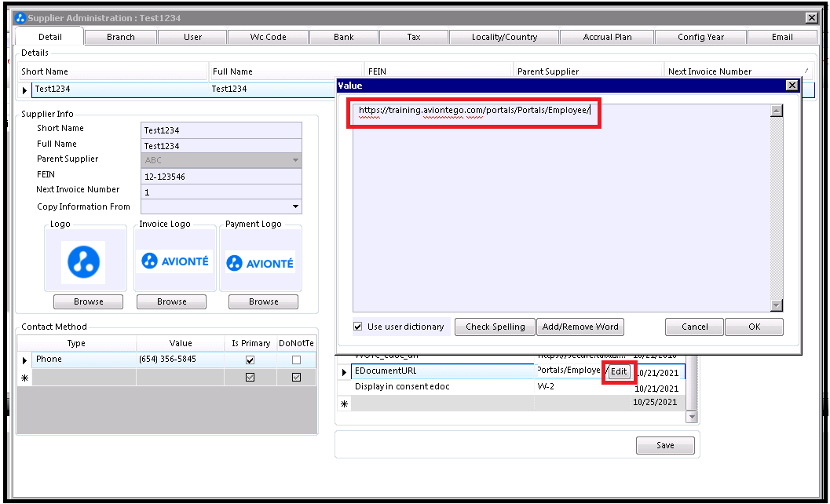
Task: Click the new row asterisk in Contact Method
Action: (24, 378)
